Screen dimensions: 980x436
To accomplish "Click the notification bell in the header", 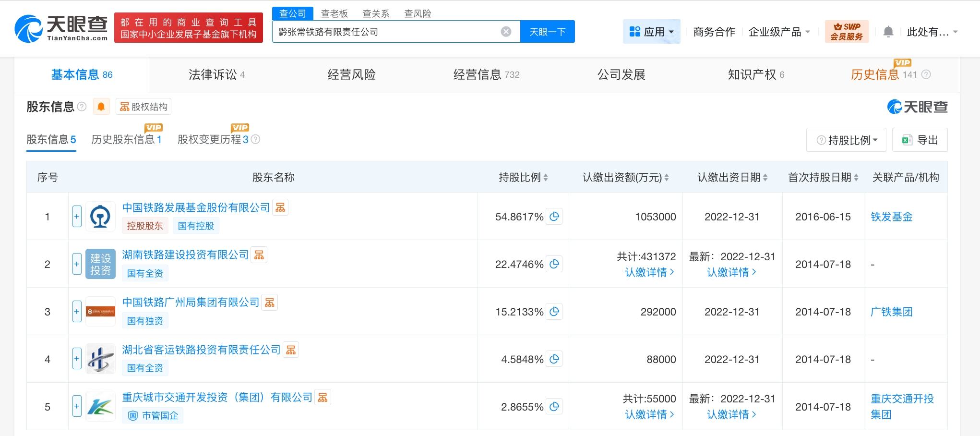I will pyautogui.click(x=888, y=32).
